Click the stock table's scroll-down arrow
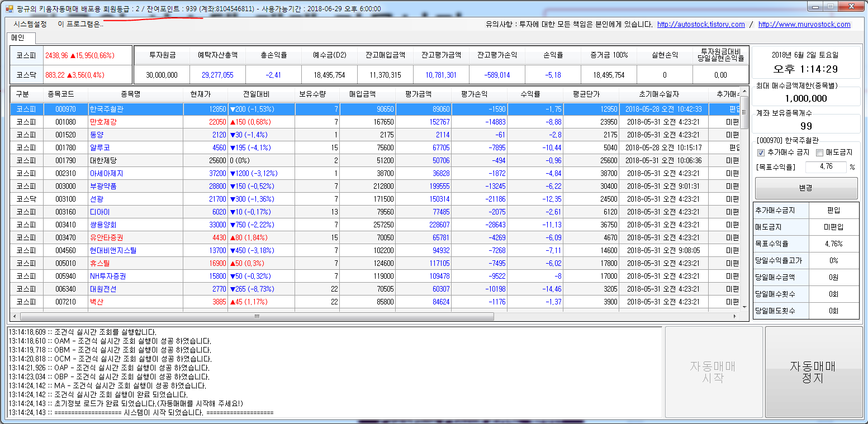 pos(744,306)
